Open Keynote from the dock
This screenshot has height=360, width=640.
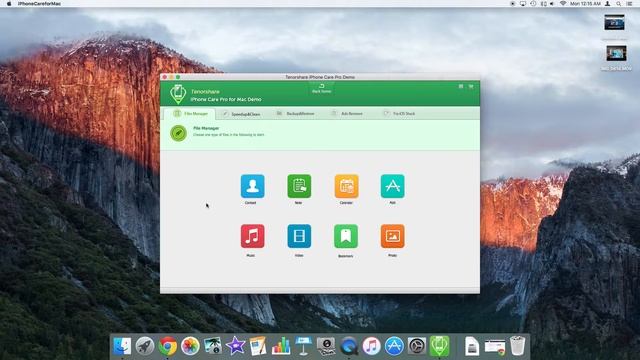(x=303, y=346)
